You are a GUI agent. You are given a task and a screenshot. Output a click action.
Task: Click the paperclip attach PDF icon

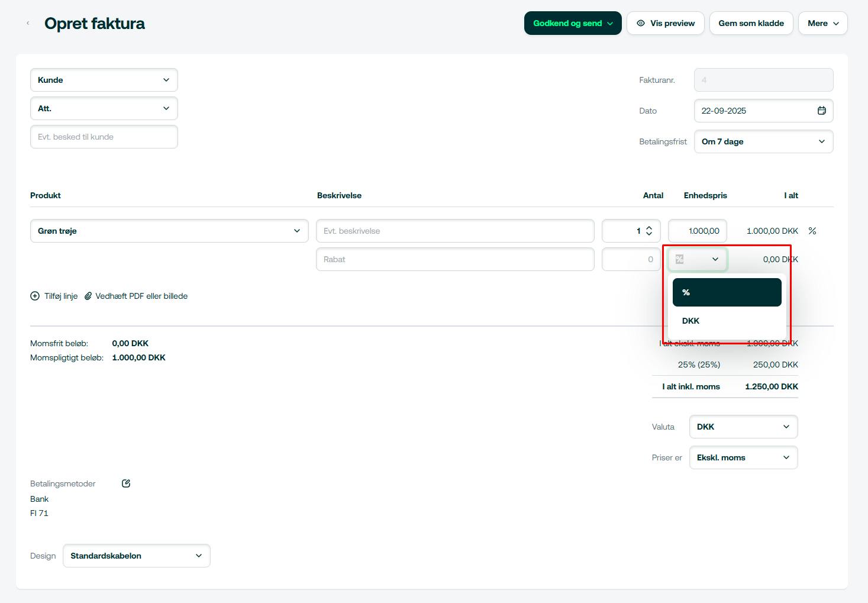pos(88,296)
